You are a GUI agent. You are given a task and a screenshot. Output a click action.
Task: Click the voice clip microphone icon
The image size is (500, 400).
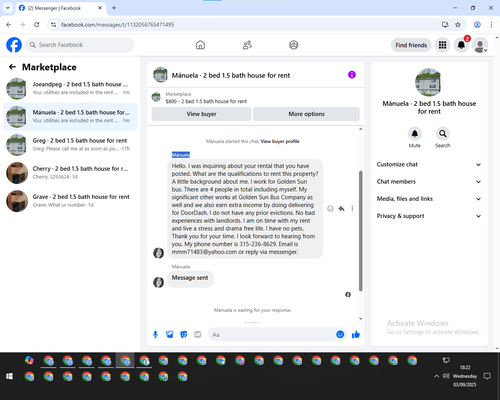155,334
